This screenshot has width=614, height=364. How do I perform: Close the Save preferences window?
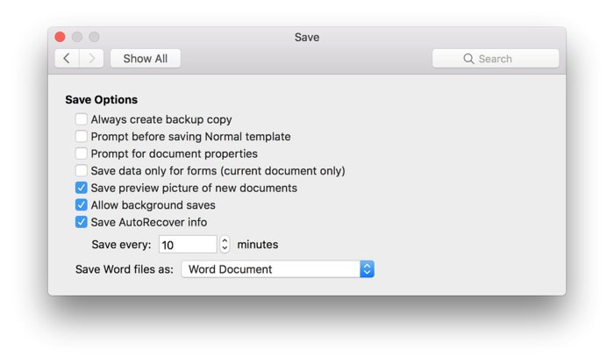tap(60, 37)
